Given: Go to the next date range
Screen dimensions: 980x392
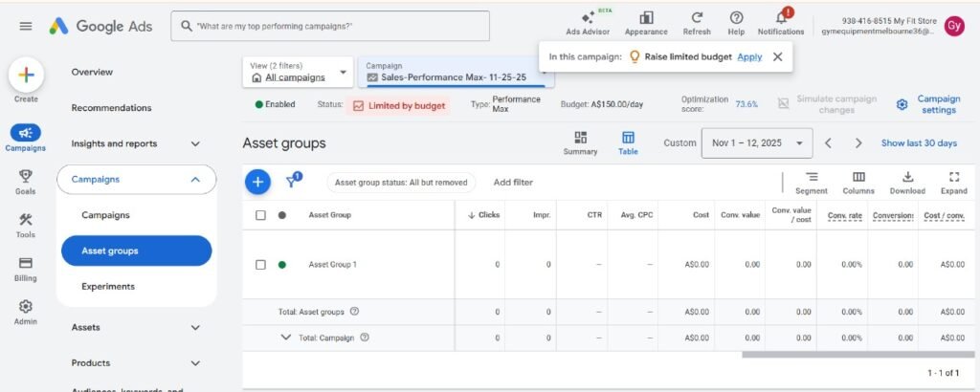Looking at the screenshot, I should (858, 143).
